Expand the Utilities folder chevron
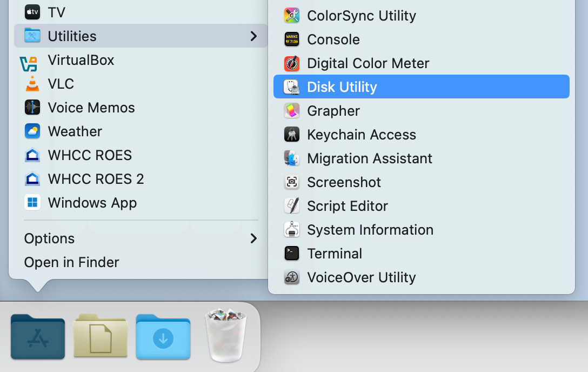588x372 pixels. 253,36
